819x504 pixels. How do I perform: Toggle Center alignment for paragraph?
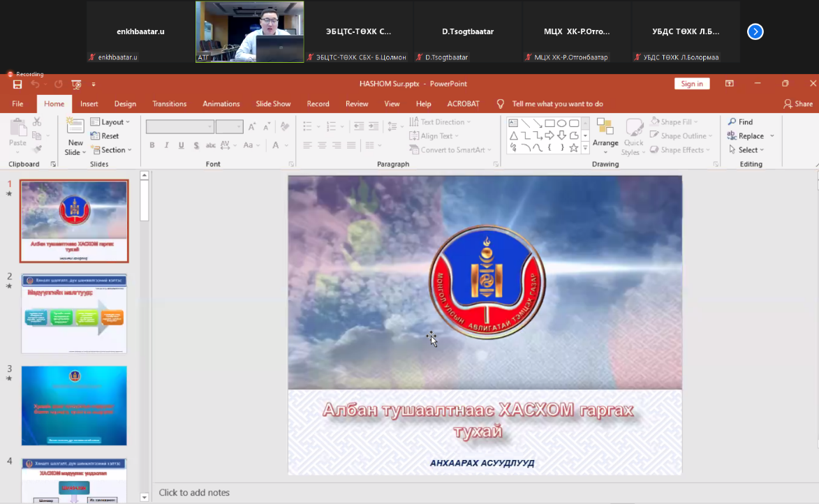[323, 145]
